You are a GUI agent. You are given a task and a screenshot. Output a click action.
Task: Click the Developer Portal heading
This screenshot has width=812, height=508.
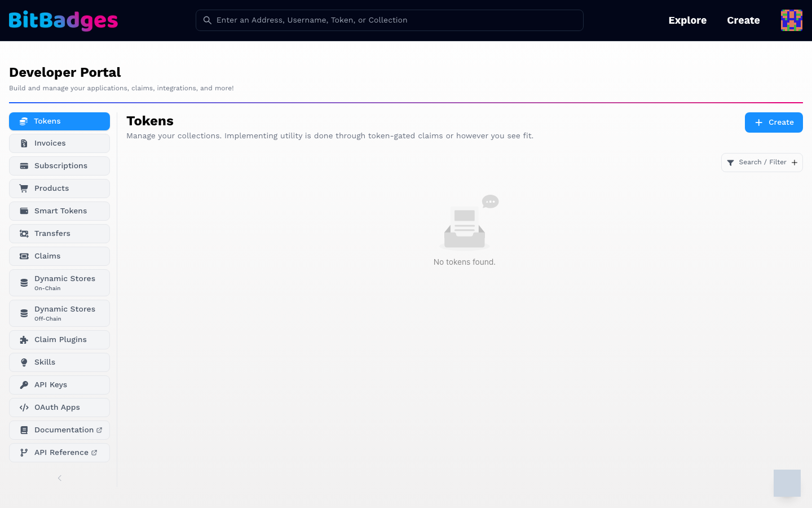65,72
